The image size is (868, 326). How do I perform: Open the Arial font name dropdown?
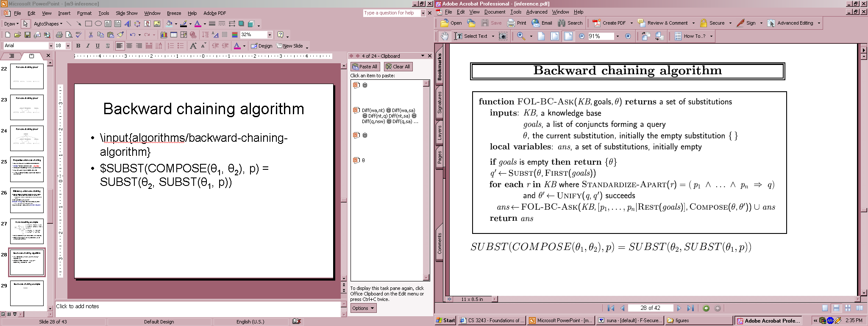[51, 46]
